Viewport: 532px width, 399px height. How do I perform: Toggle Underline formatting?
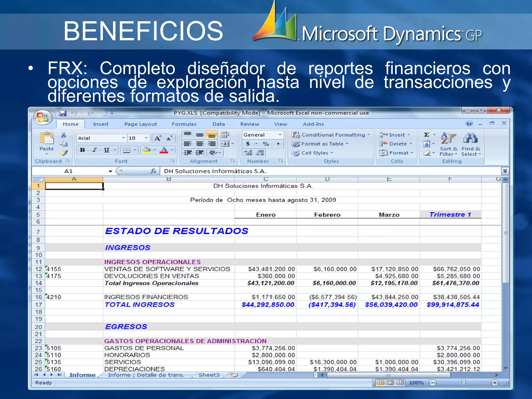[107, 150]
